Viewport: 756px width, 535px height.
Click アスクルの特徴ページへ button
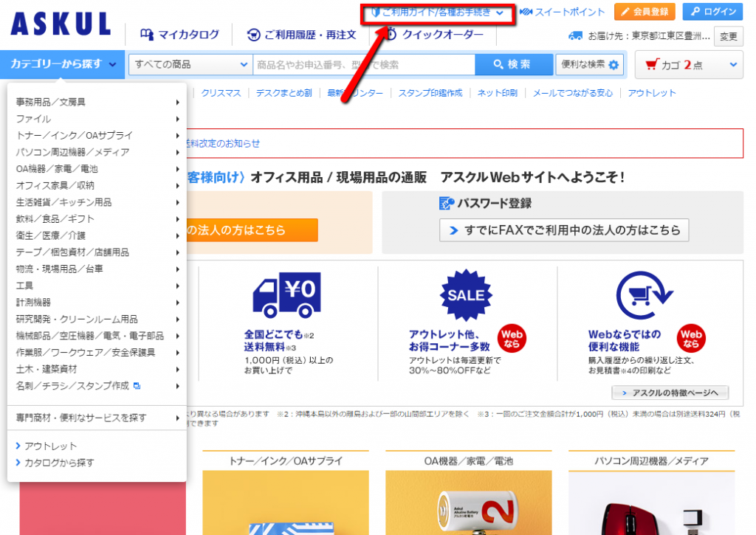point(670,393)
